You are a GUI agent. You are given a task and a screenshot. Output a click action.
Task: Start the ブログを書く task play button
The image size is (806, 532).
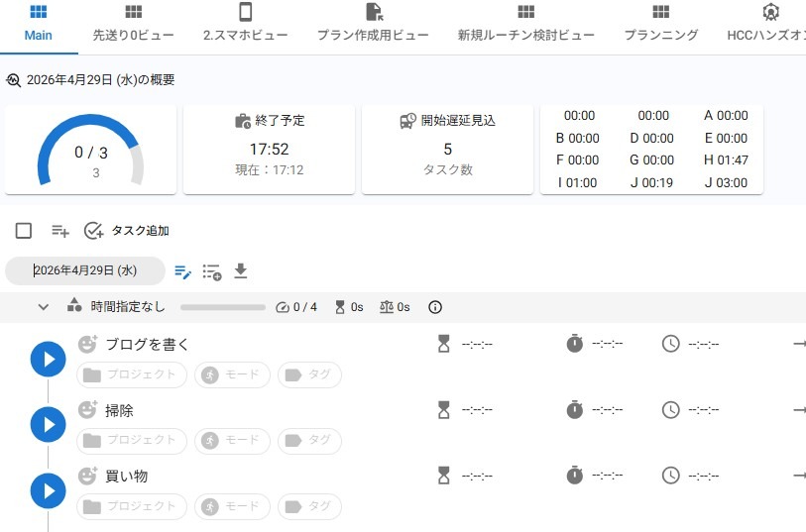pos(48,359)
